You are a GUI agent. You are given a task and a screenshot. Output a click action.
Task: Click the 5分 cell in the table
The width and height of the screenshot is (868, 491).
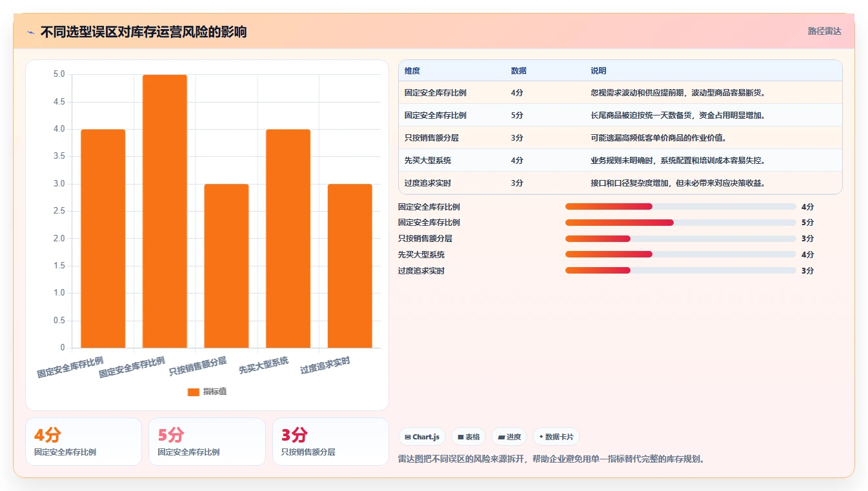[x=517, y=115]
